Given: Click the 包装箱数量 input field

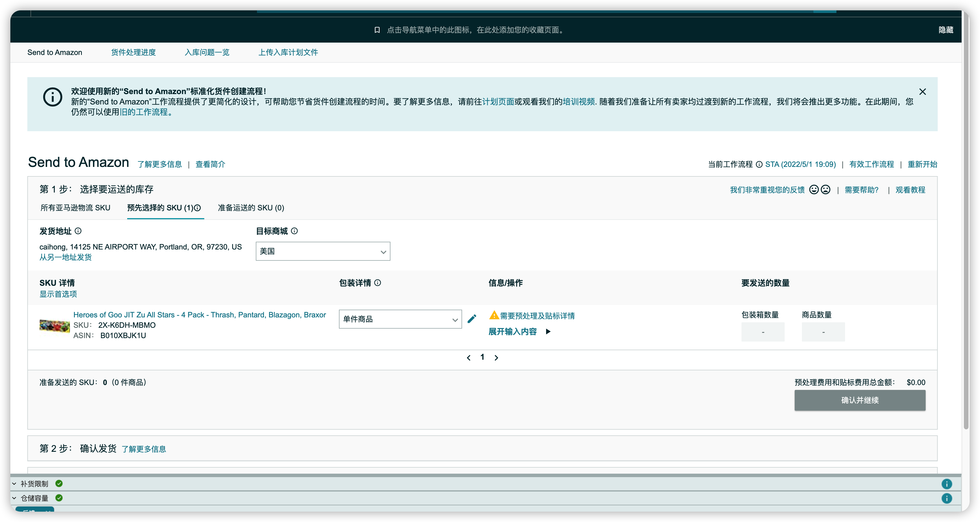Looking at the screenshot, I should (x=763, y=332).
